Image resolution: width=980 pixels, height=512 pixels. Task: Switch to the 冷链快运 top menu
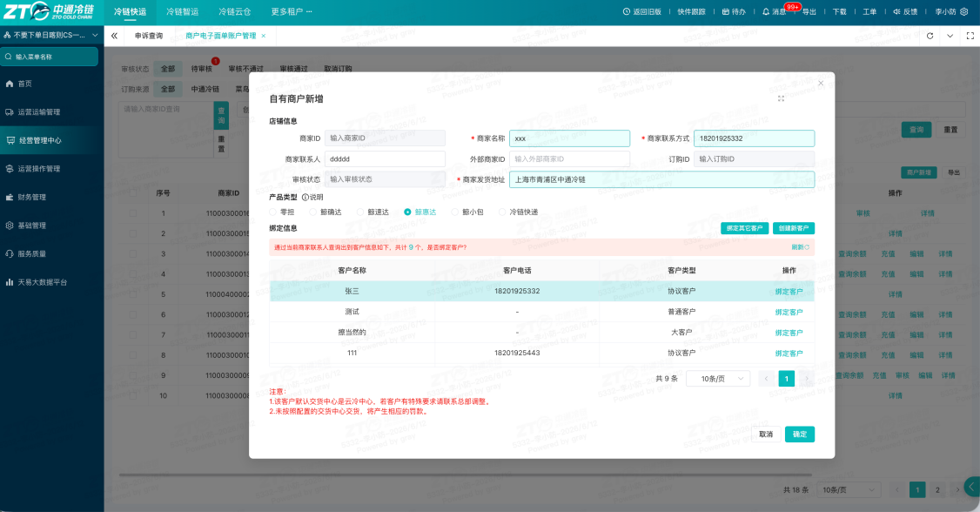click(x=130, y=11)
